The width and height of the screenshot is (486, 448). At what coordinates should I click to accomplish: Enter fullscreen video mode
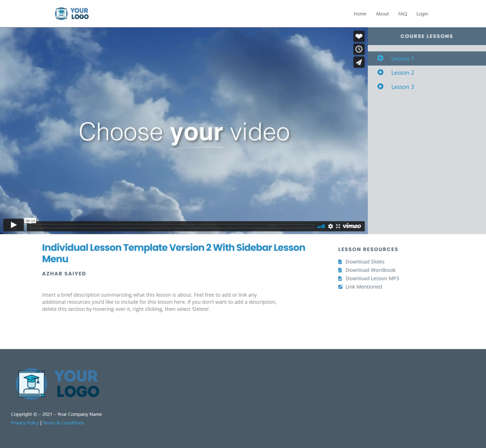[x=338, y=226]
